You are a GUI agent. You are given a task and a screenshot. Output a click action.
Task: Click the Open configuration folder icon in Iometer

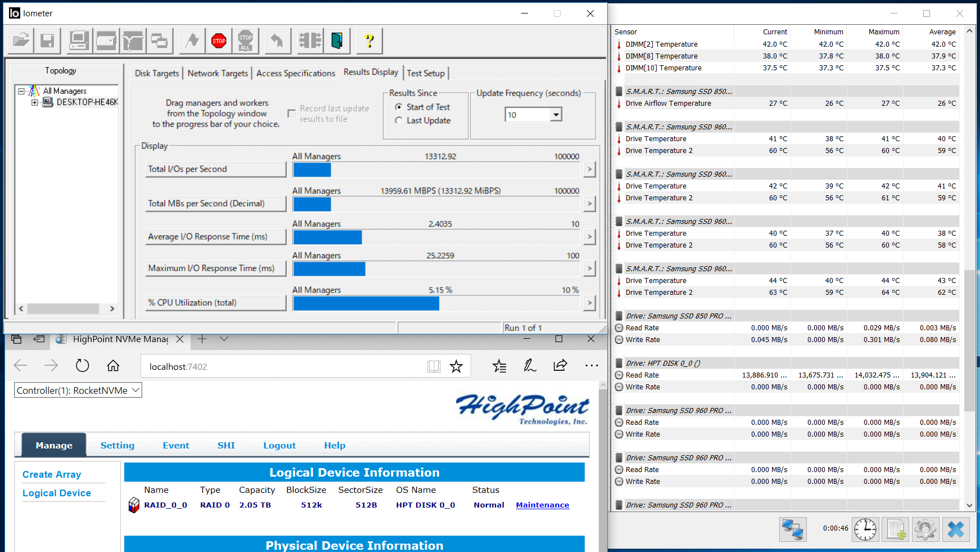(x=21, y=41)
